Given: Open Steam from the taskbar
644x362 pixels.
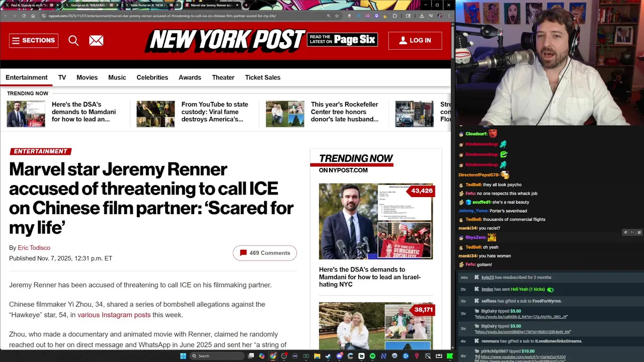Looking at the screenshot, I should tap(328, 356).
